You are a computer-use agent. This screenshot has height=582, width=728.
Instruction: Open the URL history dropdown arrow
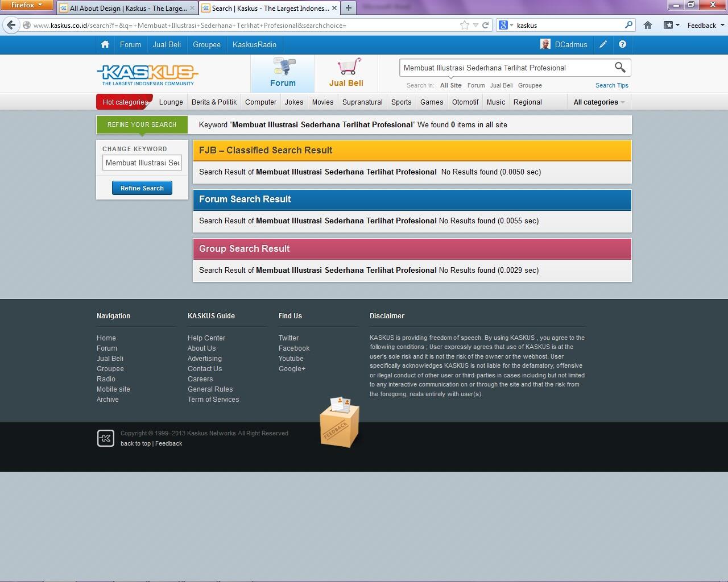pos(475,25)
